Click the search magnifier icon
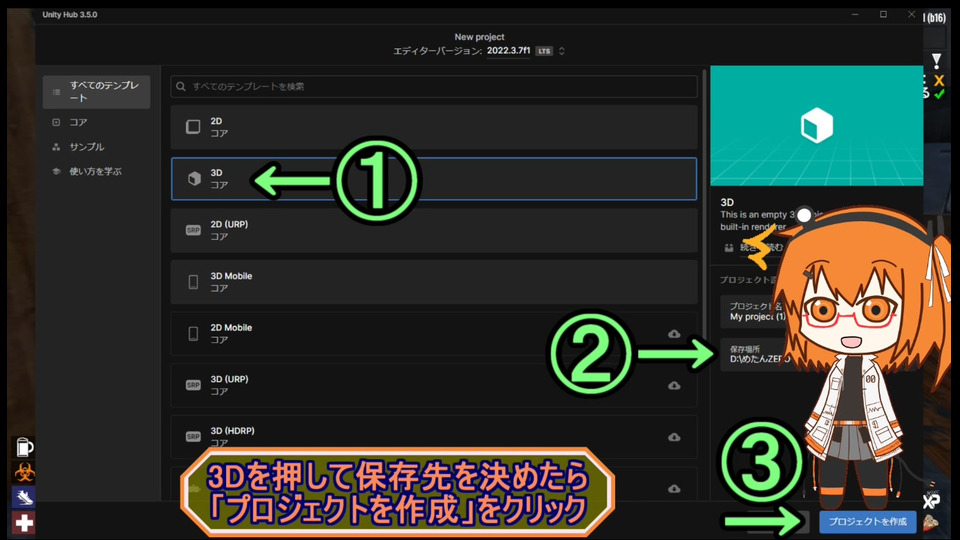The image size is (960, 540). [x=181, y=86]
